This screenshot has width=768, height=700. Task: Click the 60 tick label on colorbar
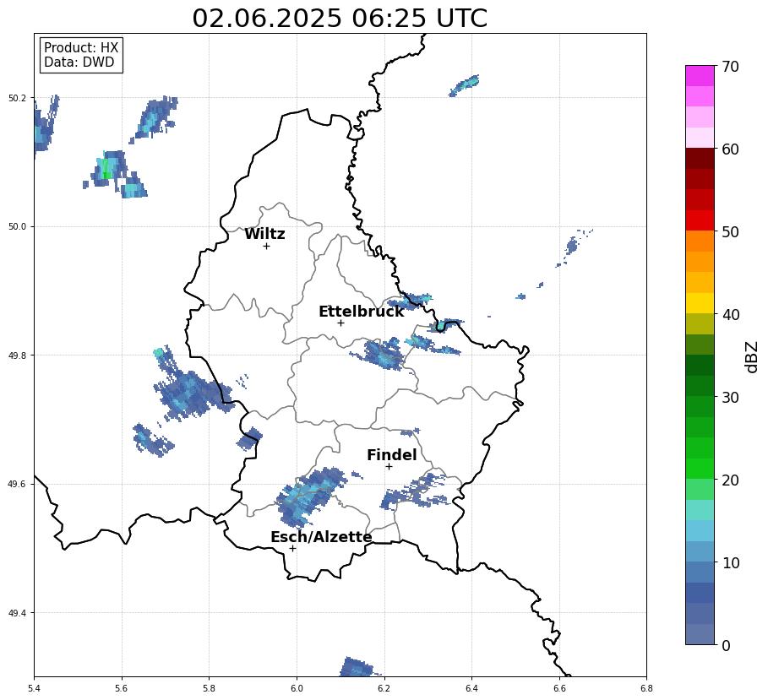(x=730, y=149)
